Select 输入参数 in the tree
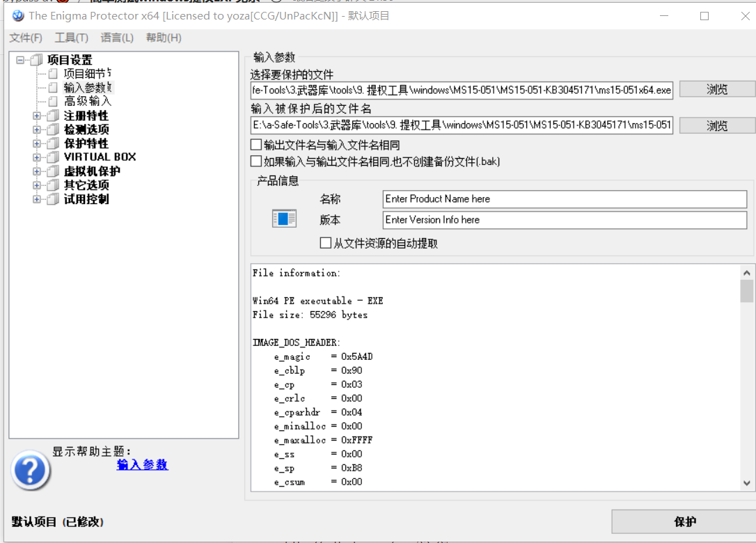Image resolution: width=756 pixels, height=543 pixels. (88, 87)
